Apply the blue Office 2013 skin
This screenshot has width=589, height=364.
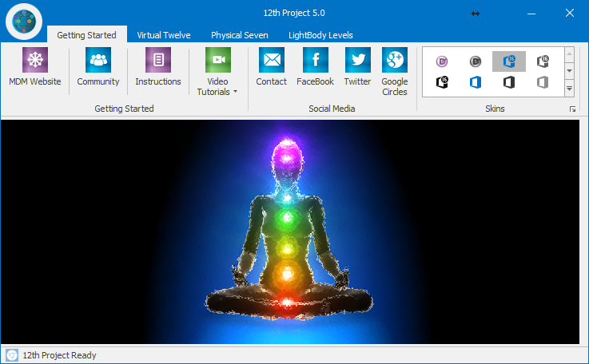pos(476,82)
